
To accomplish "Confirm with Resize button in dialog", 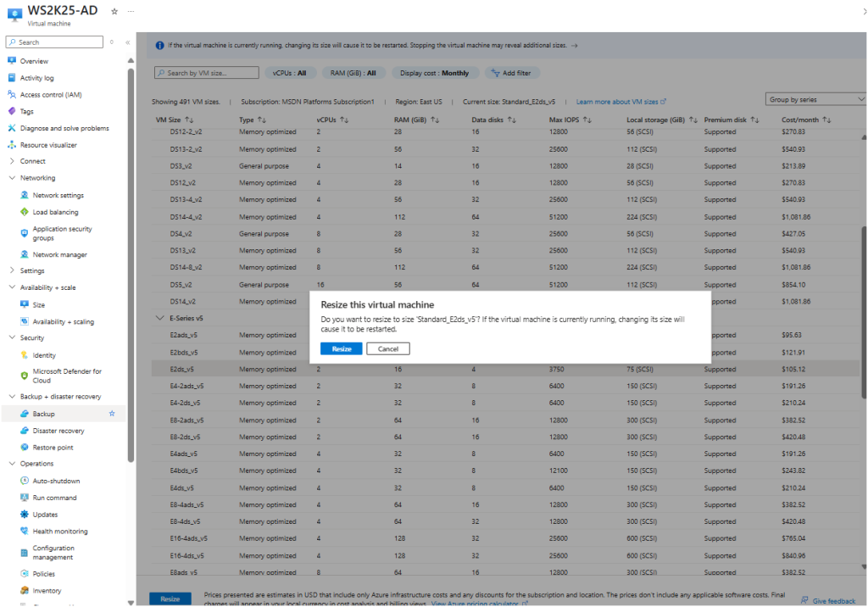I will click(x=341, y=348).
